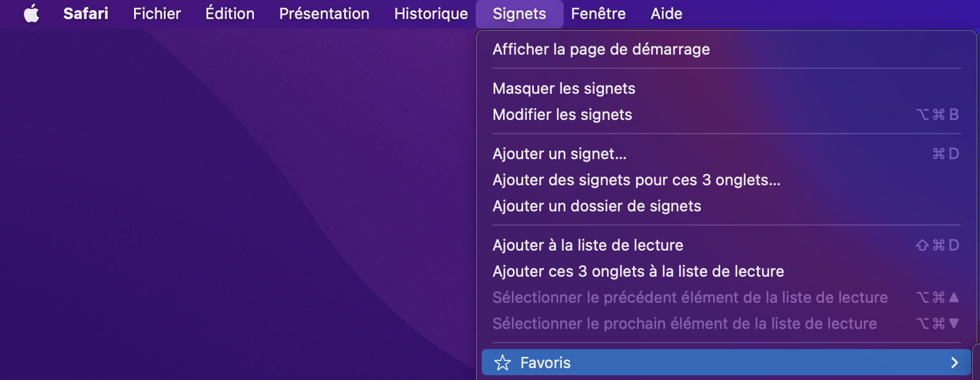
Task: Open the Favoris menu entry
Action: coord(545,363)
